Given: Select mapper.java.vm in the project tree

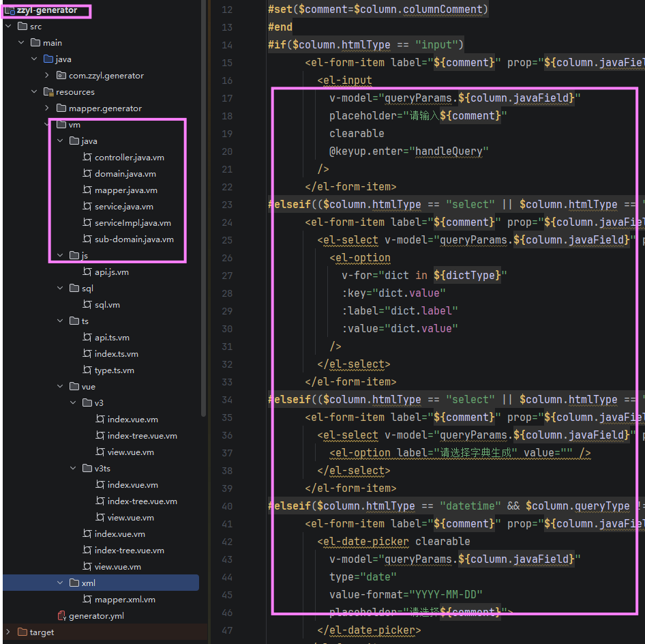Looking at the screenshot, I should coord(126,190).
